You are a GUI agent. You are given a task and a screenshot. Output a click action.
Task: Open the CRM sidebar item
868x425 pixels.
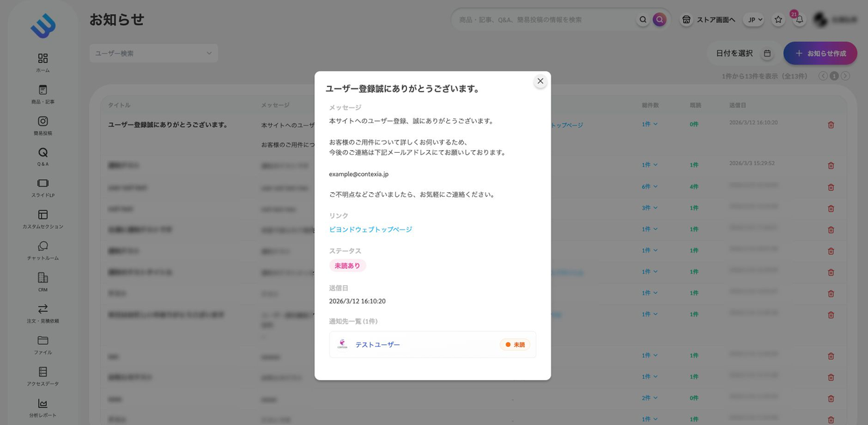[43, 281]
